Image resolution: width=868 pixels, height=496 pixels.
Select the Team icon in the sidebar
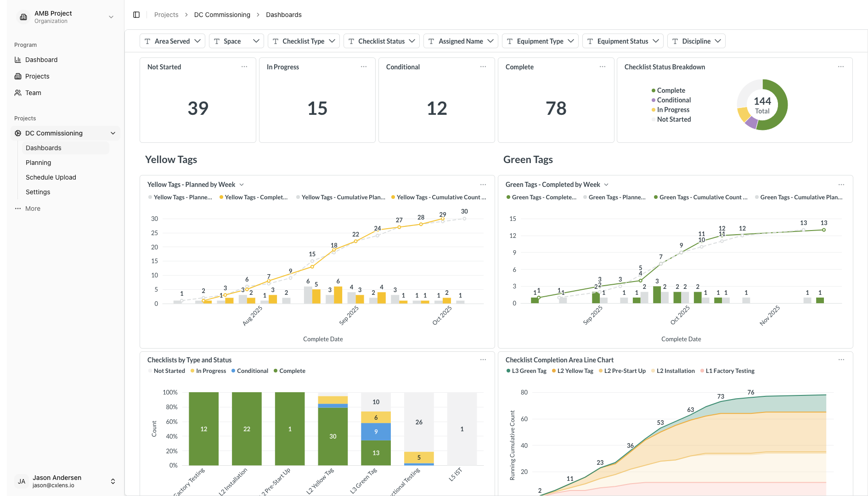pos(18,93)
